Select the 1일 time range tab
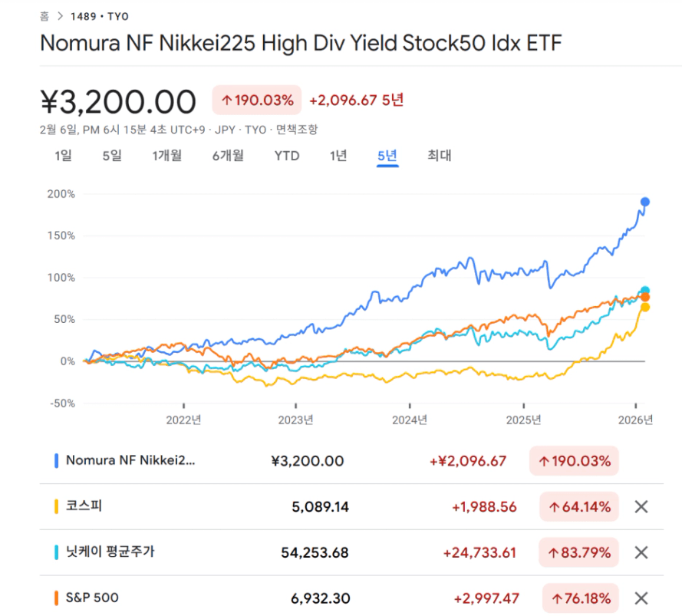The width and height of the screenshot is (682, 616). coord(63,156)
